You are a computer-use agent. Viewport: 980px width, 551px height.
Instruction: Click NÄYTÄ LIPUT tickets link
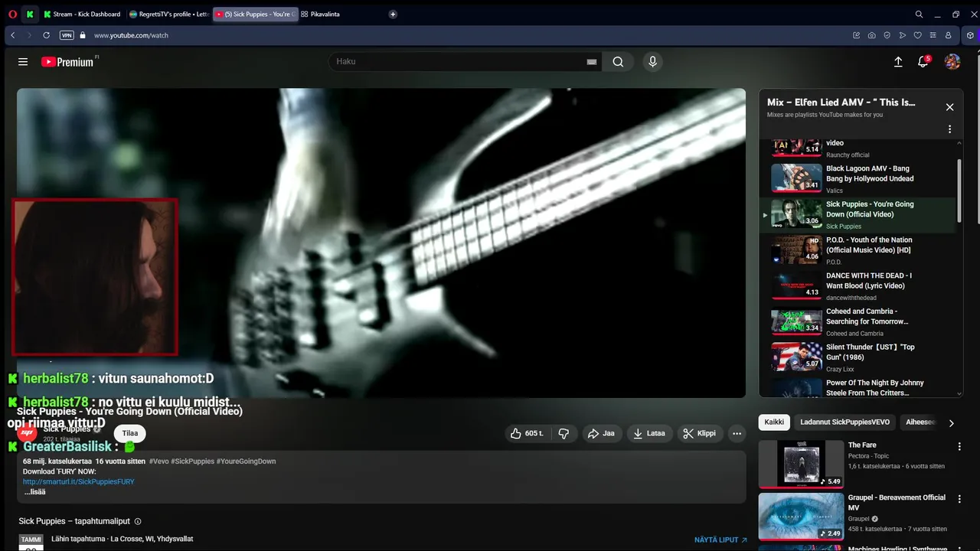click(x=720, y=540)
